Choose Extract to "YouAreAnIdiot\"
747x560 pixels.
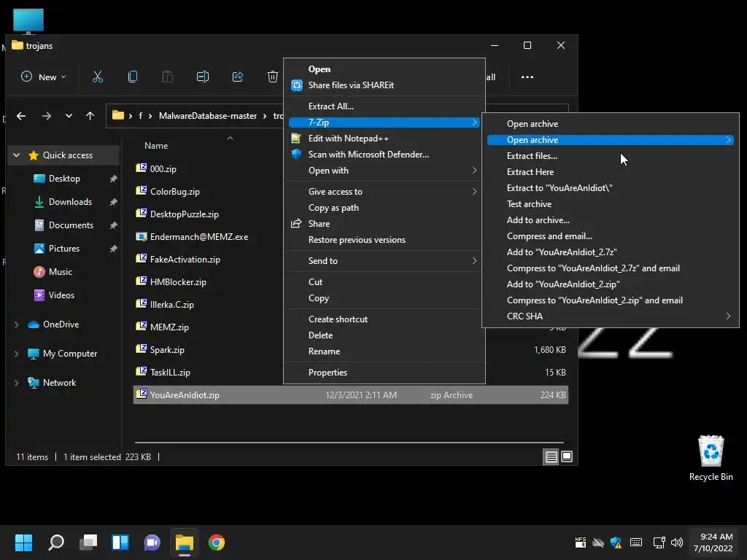tap(611, 188)
